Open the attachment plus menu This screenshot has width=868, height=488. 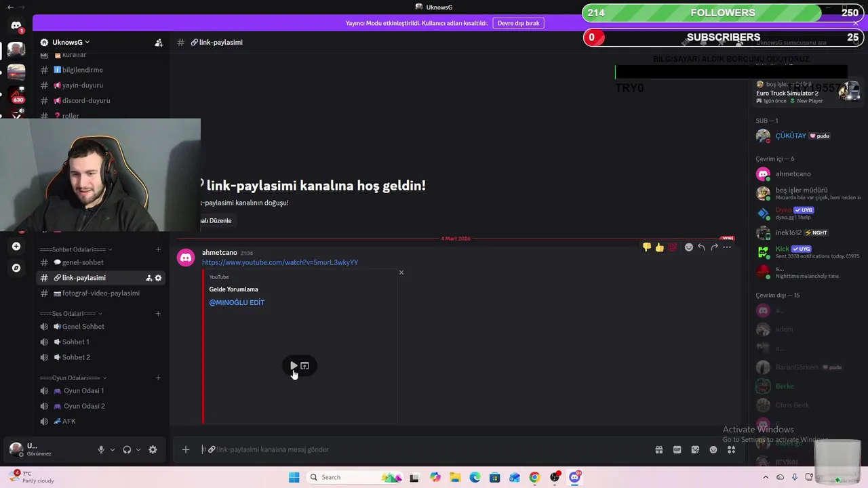(186, 449)
